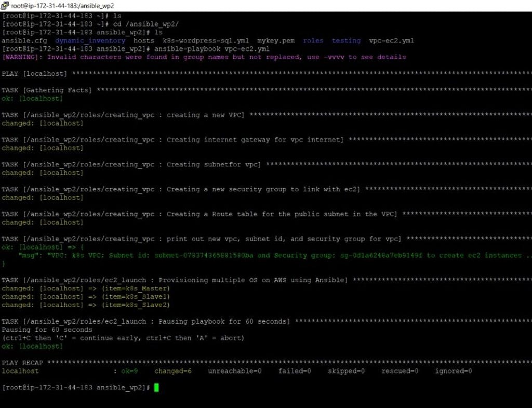
Task: Click 'ok=9' value in recap
Action: pos(129,371)
